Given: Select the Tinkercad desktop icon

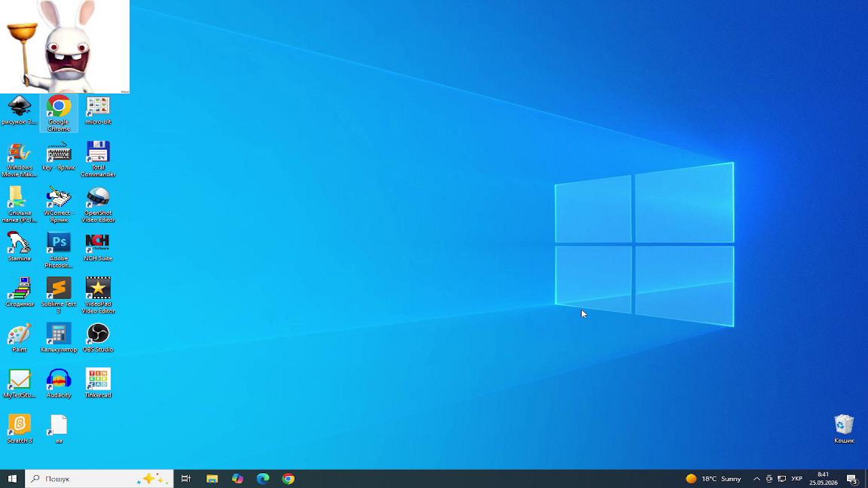Looking at the screenshot, I should click(98, 384).
